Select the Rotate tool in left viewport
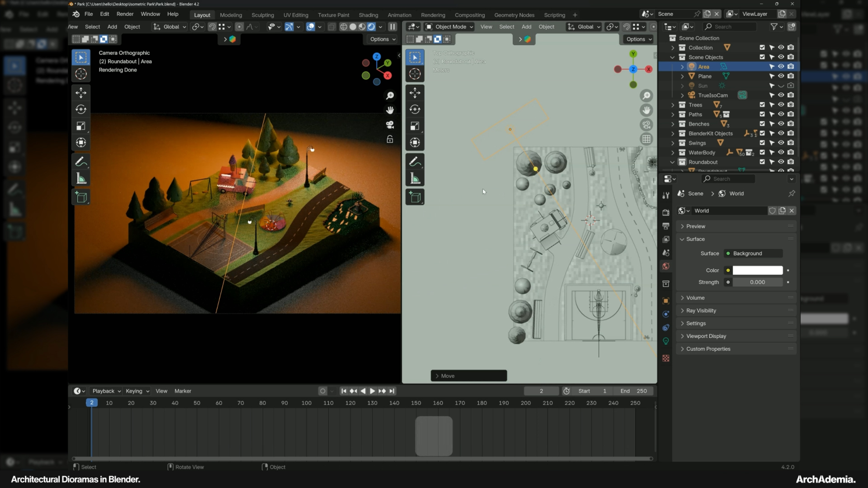Viewport: 868px width, 488px height. (81, 109)
